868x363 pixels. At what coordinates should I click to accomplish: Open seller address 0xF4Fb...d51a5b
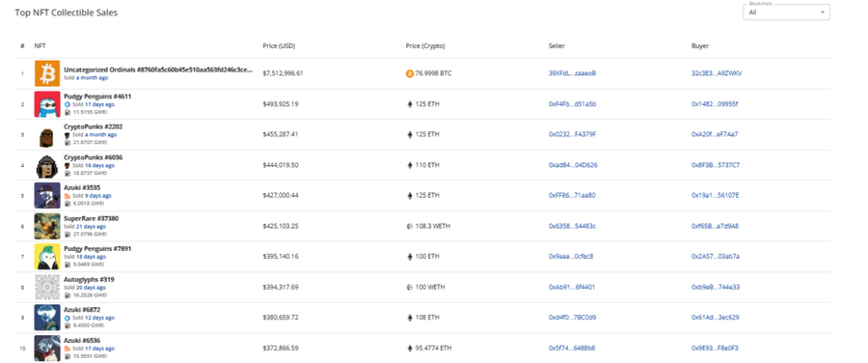[x=572, y=103]
